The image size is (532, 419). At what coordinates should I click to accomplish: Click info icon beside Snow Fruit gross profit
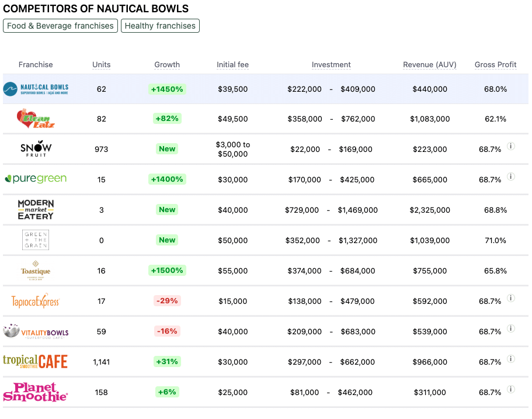(x=511, y=146)
